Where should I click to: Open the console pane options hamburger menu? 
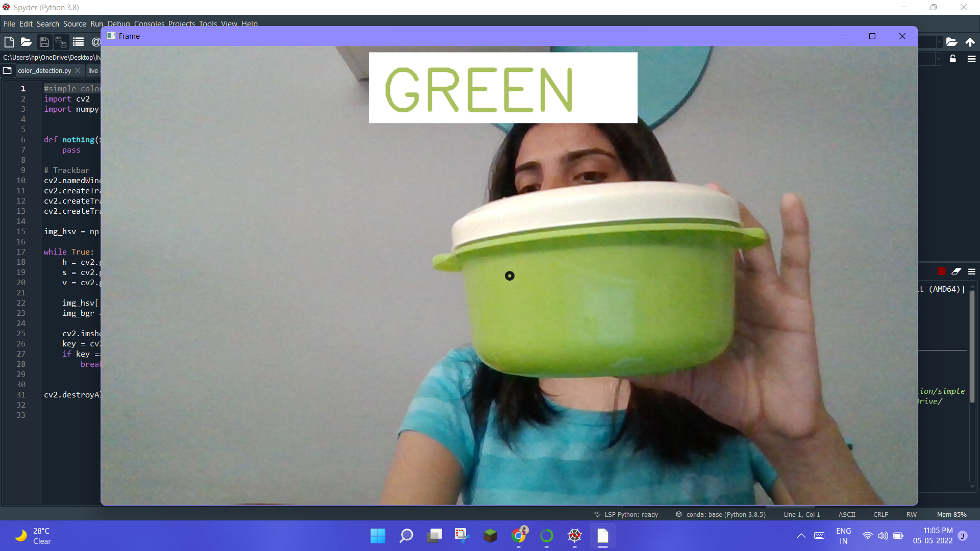(971, 271)
